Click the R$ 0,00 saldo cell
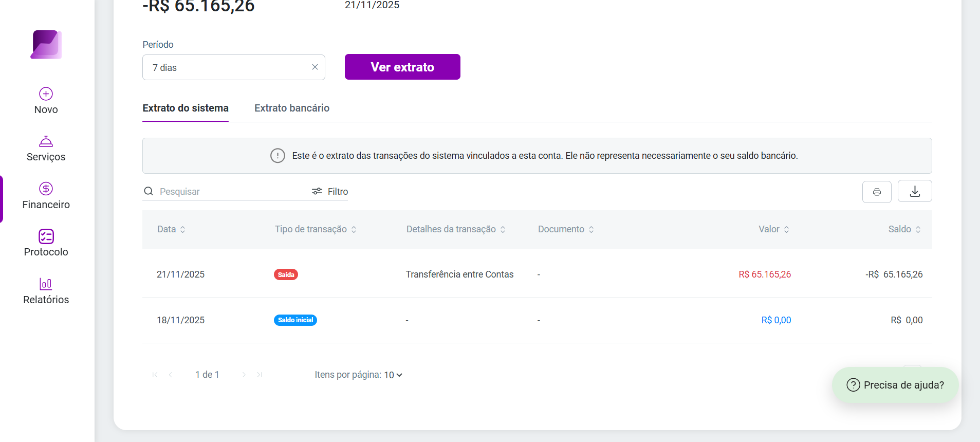This screenshot has height=442, width=980. [907, 320]
